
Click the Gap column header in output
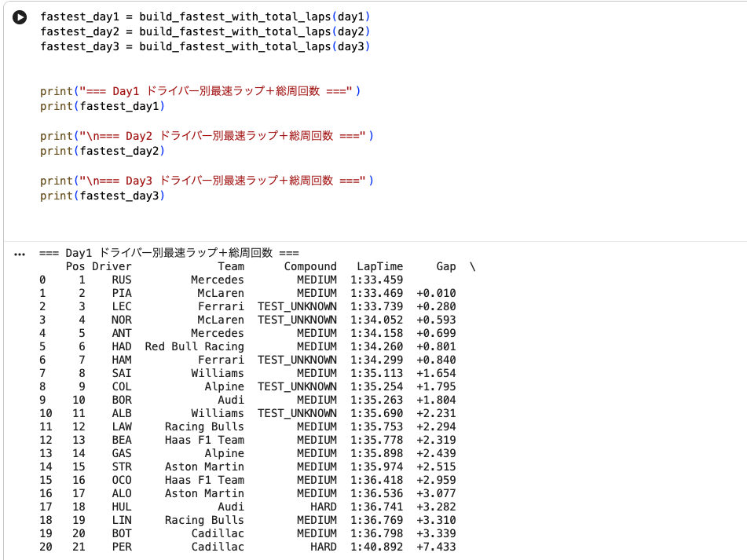(445, 267)
